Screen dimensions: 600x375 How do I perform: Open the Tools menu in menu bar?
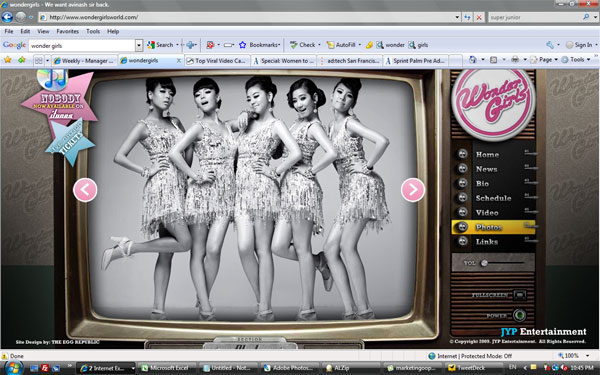[93, 31]
